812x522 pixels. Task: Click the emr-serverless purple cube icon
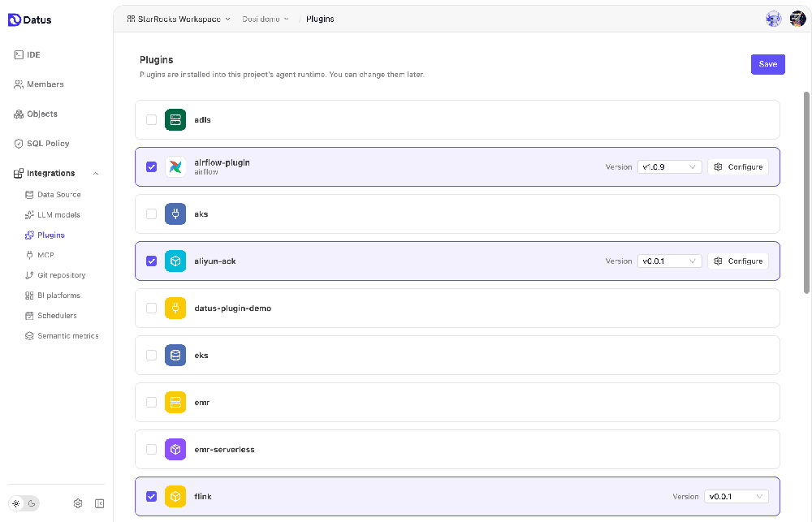click(175, 450)
